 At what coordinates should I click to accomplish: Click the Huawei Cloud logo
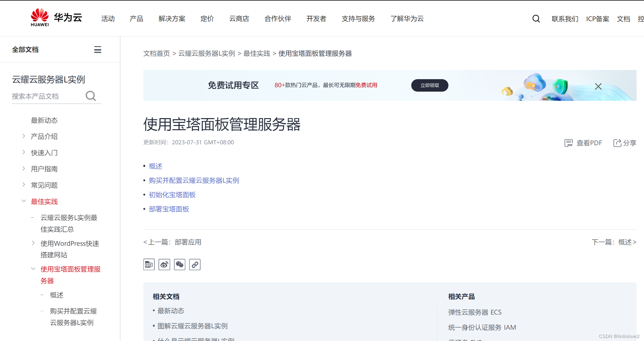[x=56, y=18]
